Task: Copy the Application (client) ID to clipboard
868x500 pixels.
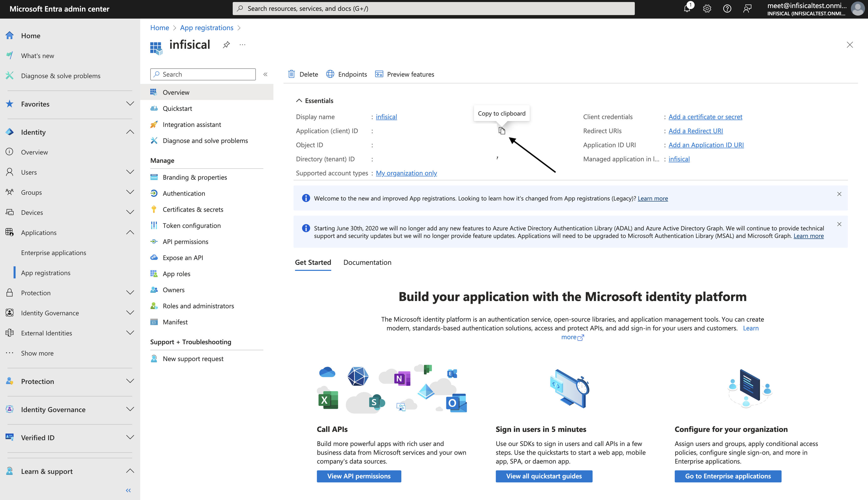Action: click(502, 131)
